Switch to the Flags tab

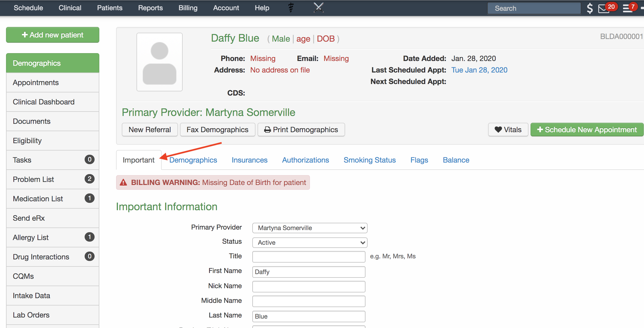419,160
